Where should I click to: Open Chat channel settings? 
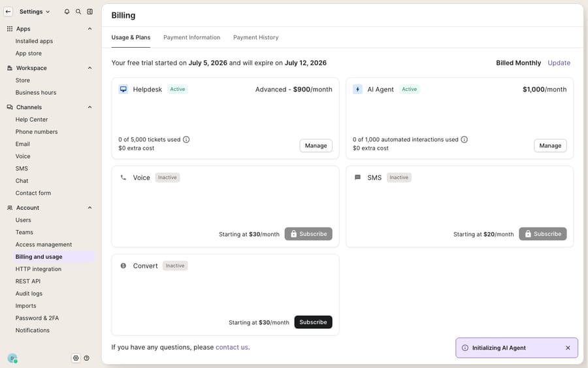click(22, 181)
